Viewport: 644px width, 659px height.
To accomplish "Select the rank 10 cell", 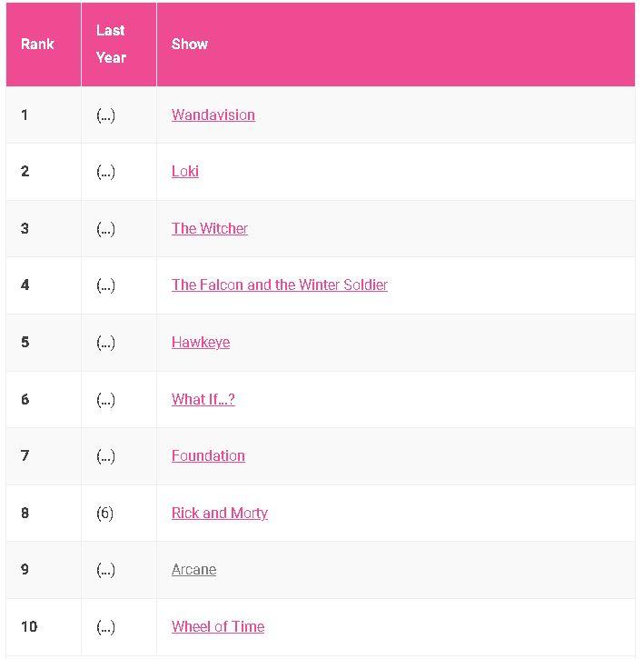I will pyautogui.click(x=29, y=626).
